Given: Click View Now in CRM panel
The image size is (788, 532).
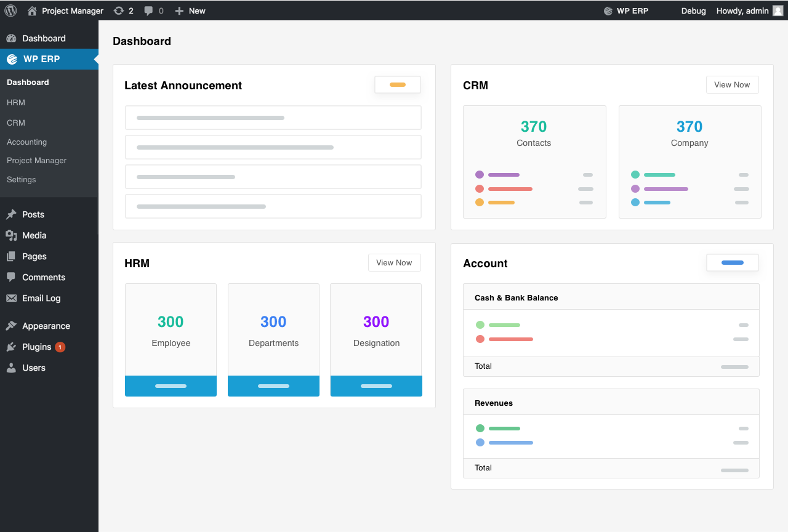Looking at the screenshot, I should (x=732, y=85).
